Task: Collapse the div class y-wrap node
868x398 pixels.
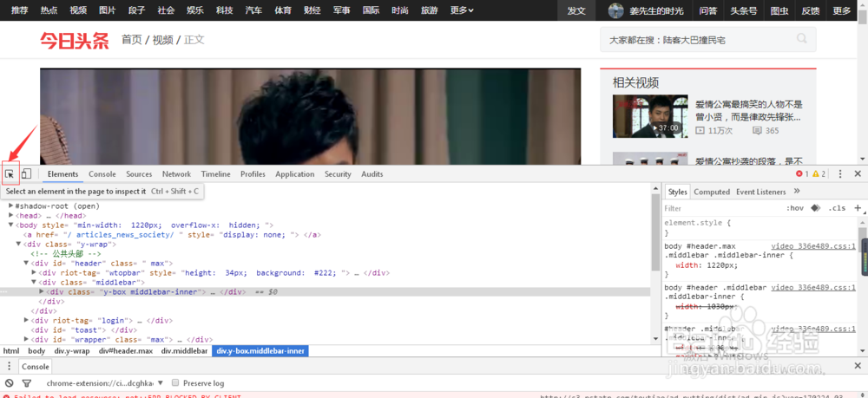Action: tap(18, 244)
